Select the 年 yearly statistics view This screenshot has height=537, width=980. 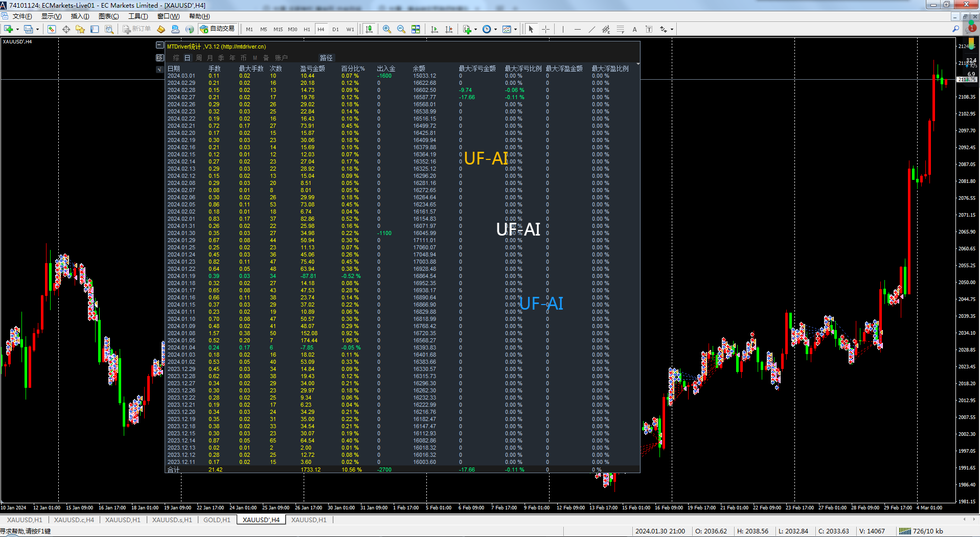(233, 58)
